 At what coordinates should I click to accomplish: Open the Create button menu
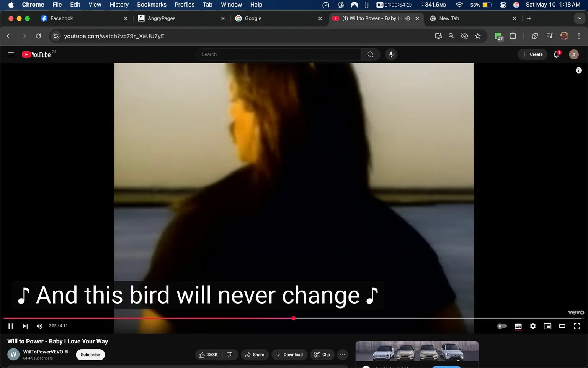(532, 54)
